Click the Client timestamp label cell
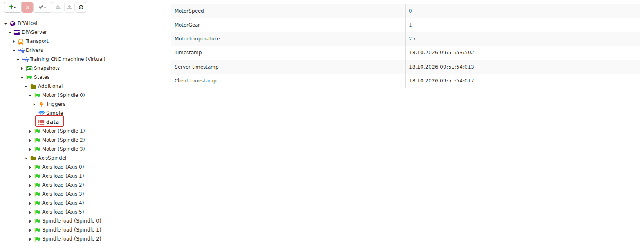 (x=288, y=81)
